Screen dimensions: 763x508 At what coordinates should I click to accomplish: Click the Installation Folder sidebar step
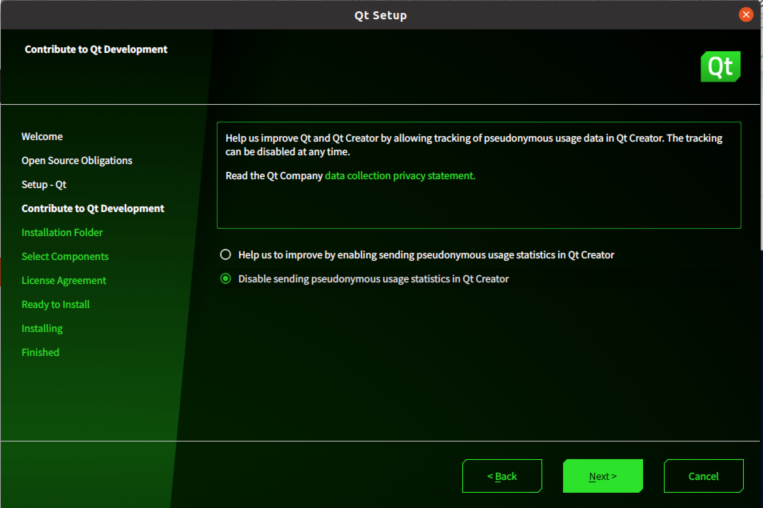[62, 233]
